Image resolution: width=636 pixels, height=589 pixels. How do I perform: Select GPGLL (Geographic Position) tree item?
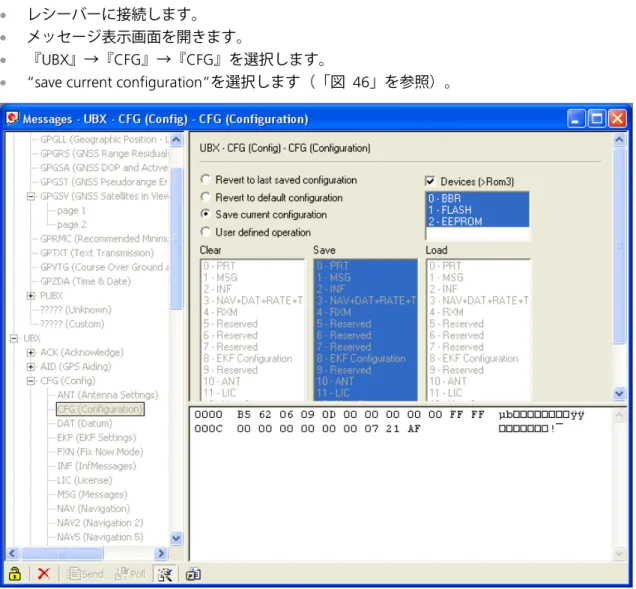click(104, 139)
